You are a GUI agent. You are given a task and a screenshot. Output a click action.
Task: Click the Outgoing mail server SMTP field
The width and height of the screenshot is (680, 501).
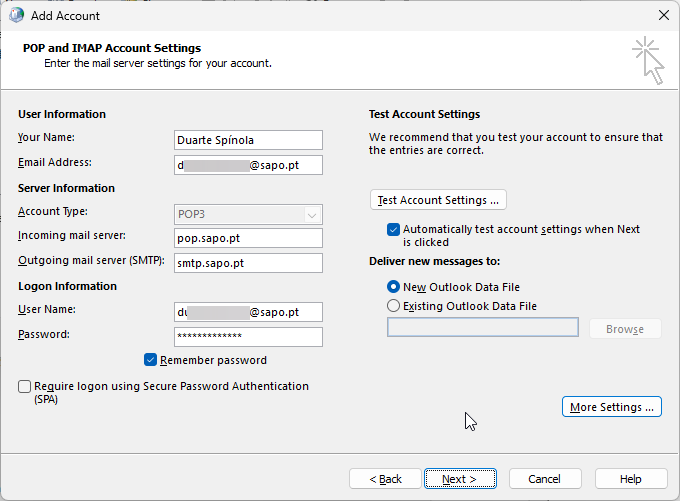(x=248, y=263)
